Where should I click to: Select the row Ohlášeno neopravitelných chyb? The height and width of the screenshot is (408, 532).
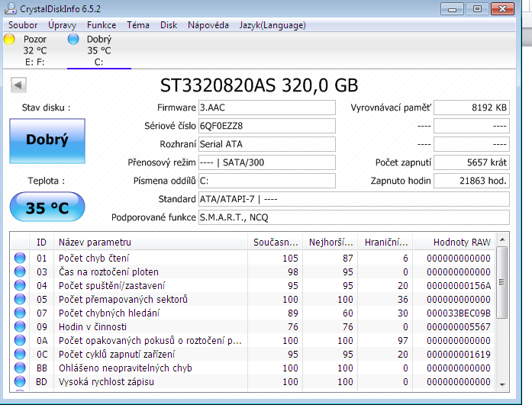253,368
